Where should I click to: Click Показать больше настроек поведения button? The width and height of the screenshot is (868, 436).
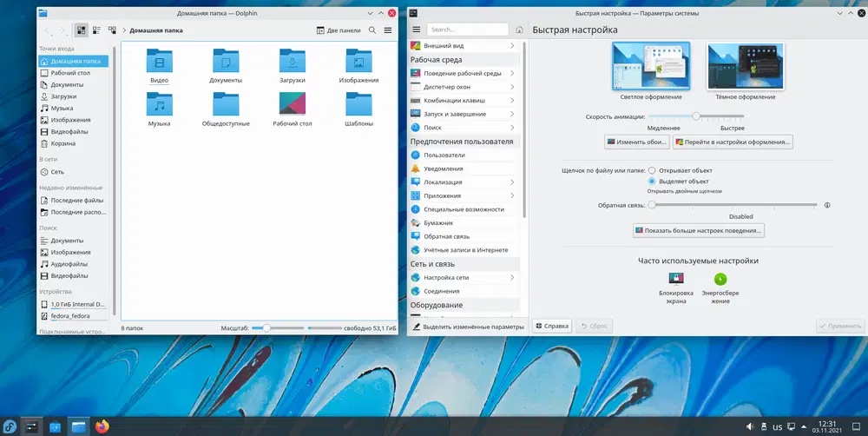[698, 230]
